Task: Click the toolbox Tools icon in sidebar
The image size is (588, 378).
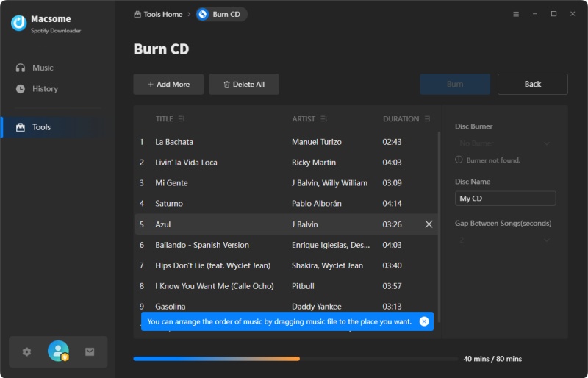Action: [x=21, y=127]
